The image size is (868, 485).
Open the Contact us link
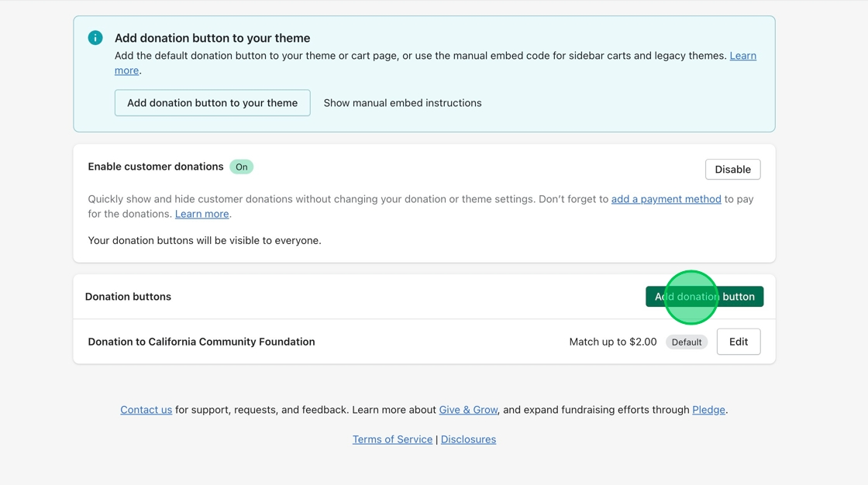pyautogui.click(x=146, y=410)
